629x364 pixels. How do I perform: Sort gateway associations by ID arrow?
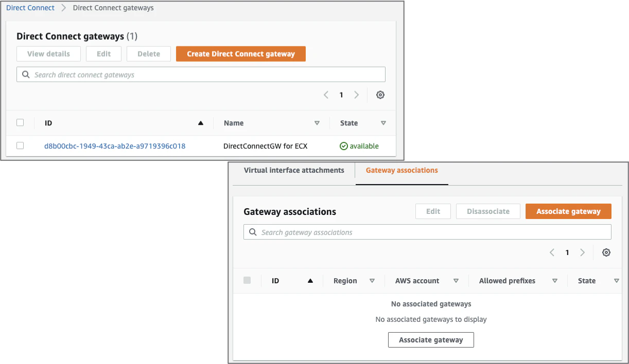point(310,281)
